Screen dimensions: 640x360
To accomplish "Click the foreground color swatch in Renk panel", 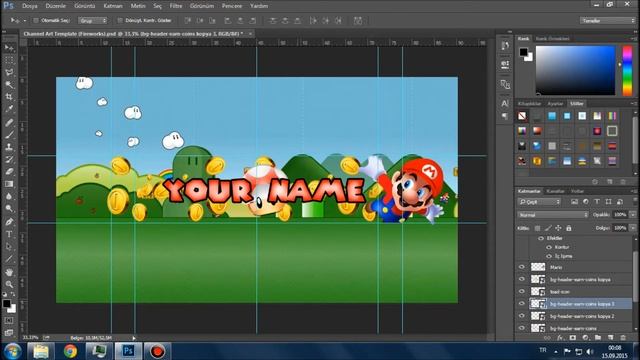I will (523, 52).
